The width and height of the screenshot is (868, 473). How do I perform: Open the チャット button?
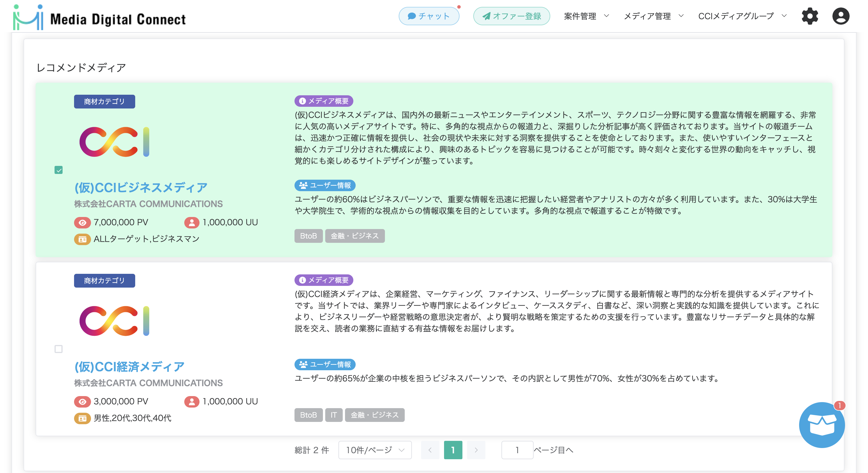point(429,16)
